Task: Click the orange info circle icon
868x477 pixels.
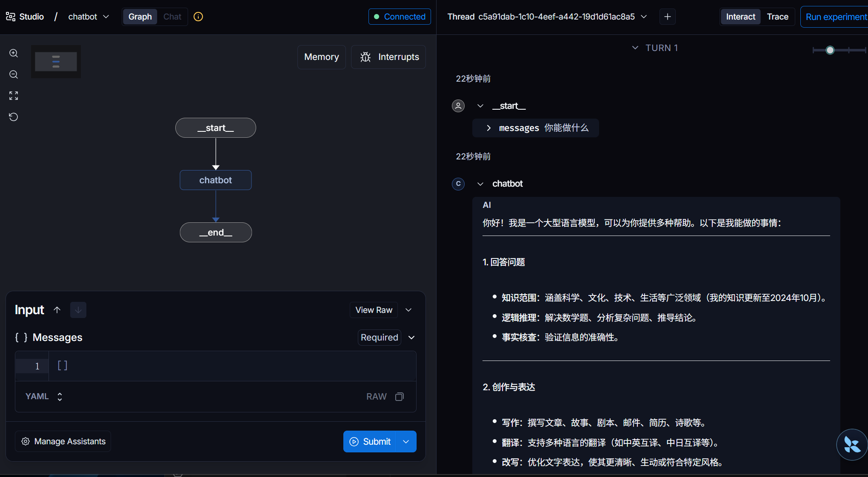Action: coord(198,17)
